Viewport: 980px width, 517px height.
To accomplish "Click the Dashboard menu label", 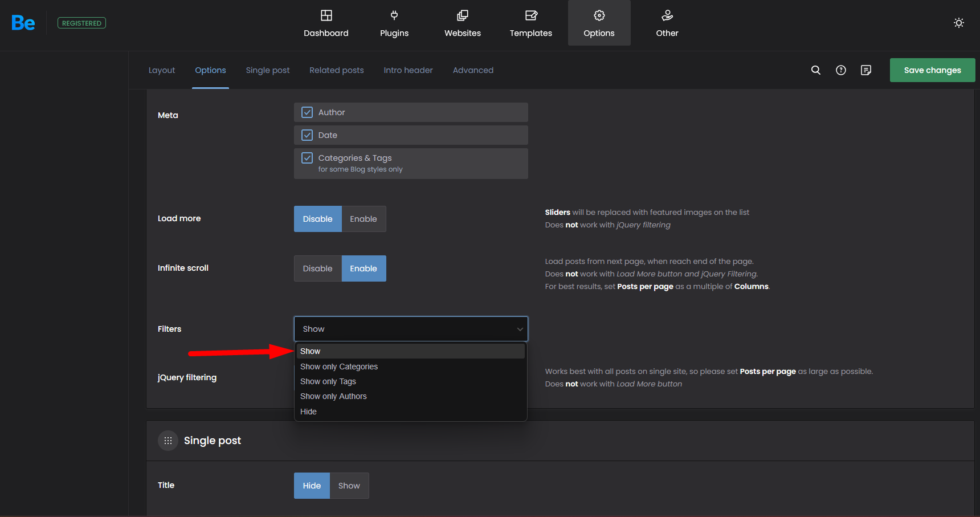I will coord(326,33).
